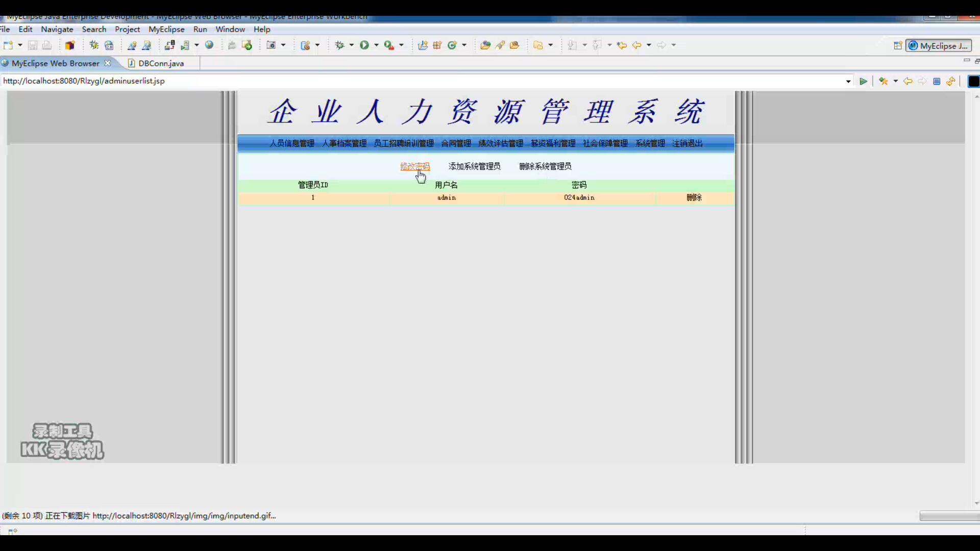Image resolution: width=980 pixels, height=551 pixels.
Task: Click the green Run toolbar icon
Action: click(x=364, y=45)
